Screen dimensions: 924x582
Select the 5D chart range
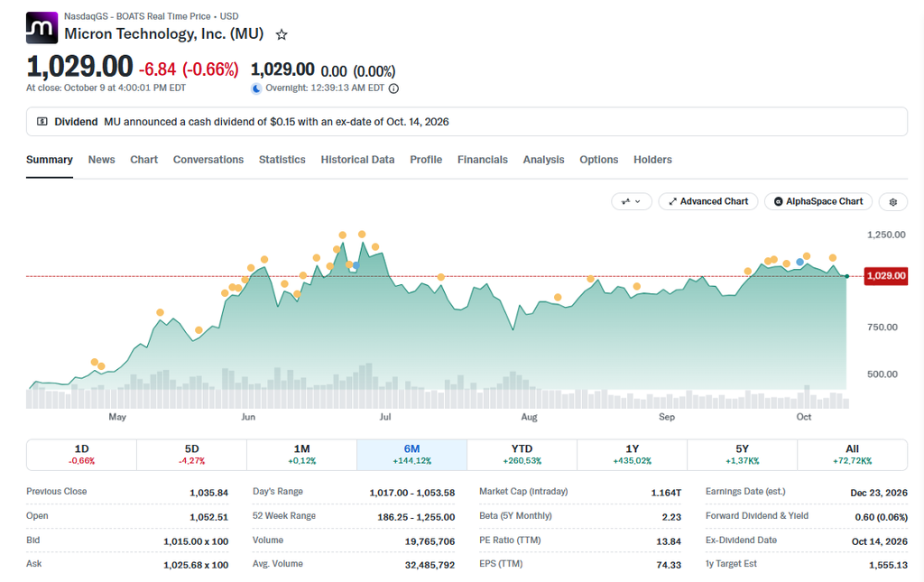tap(191, 454)
